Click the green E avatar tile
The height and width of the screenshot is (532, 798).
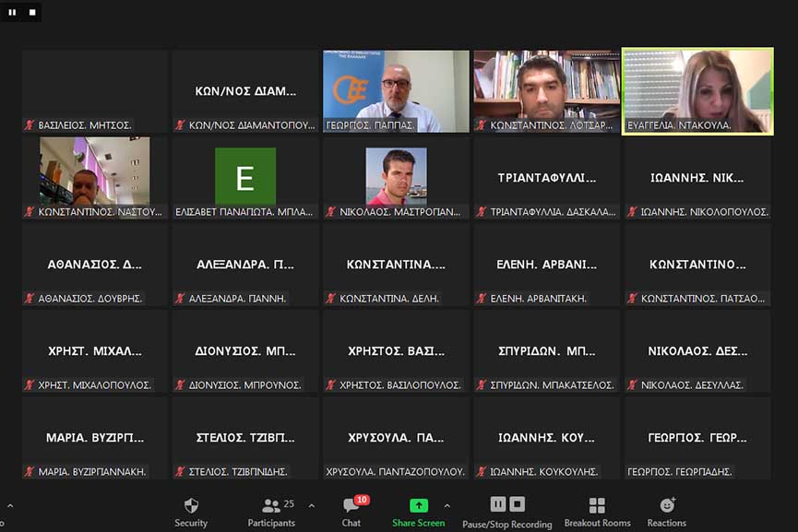point(245,176)
